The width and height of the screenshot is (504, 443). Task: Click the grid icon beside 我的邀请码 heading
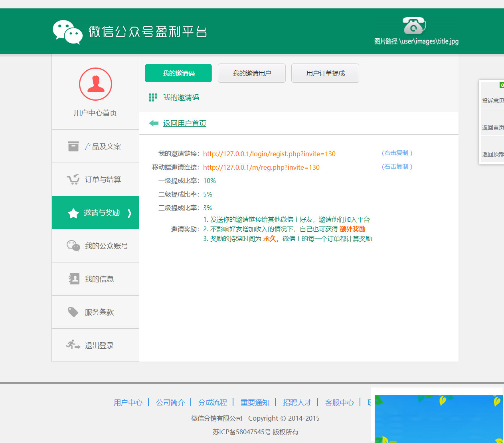(x=153, y=97)
